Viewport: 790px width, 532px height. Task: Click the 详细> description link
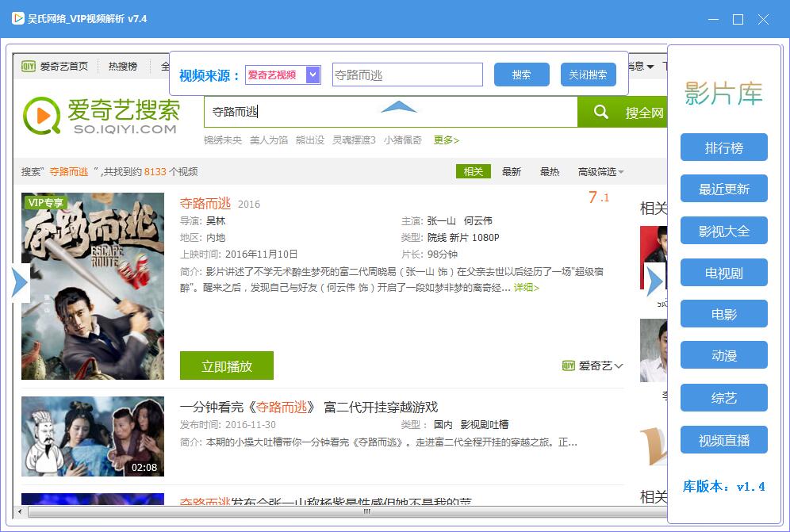[527, 288]
